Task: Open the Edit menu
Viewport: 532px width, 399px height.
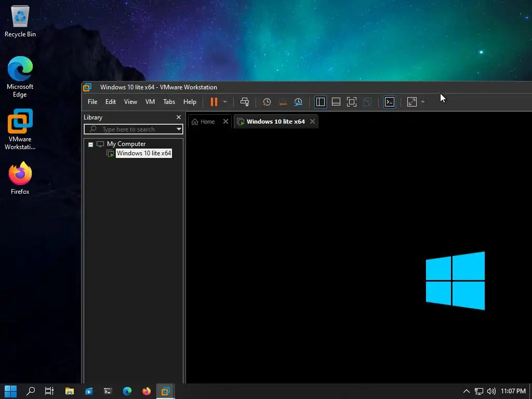Action: click(111, 102)
